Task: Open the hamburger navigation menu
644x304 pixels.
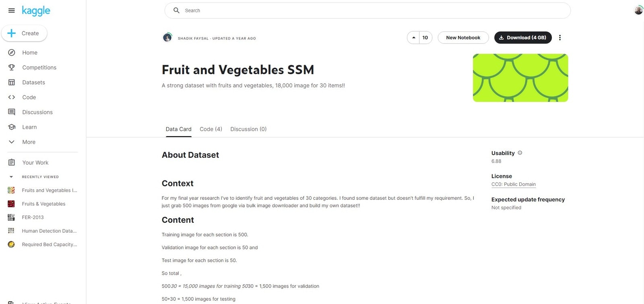Action: click(x=12, y=10)
